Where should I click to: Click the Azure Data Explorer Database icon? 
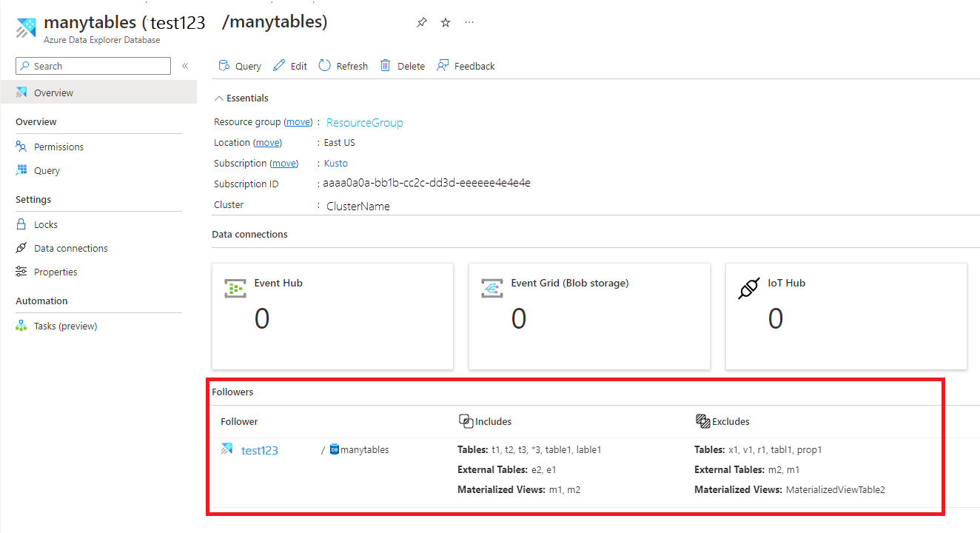[x=24, y=27]
